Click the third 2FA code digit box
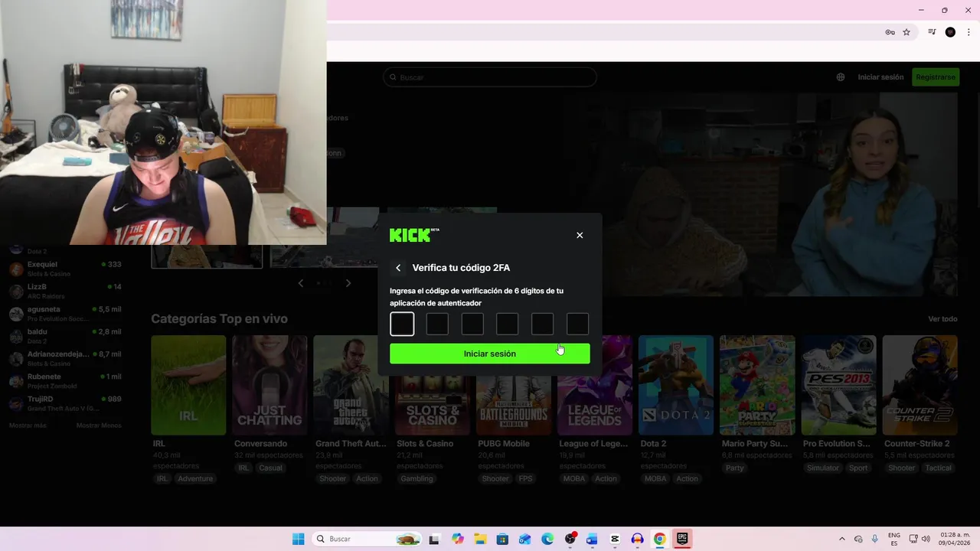The image size is (980, 551). pos(472,324)
